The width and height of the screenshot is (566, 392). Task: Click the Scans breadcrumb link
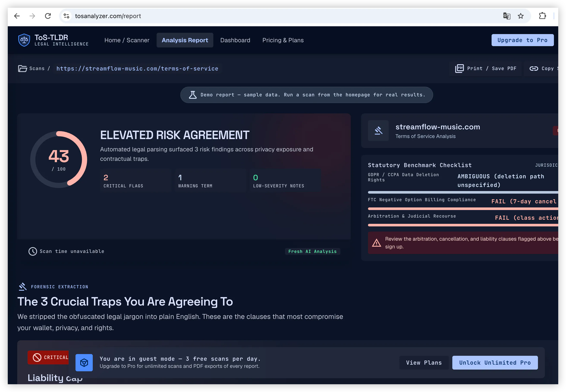(x=37, y=69)
